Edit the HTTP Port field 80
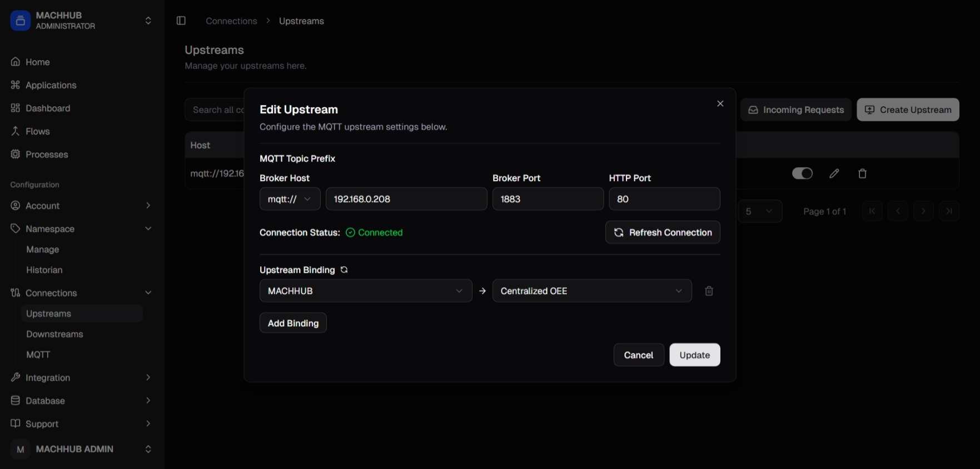Viewport: 980px width, 469px height. 664,199
